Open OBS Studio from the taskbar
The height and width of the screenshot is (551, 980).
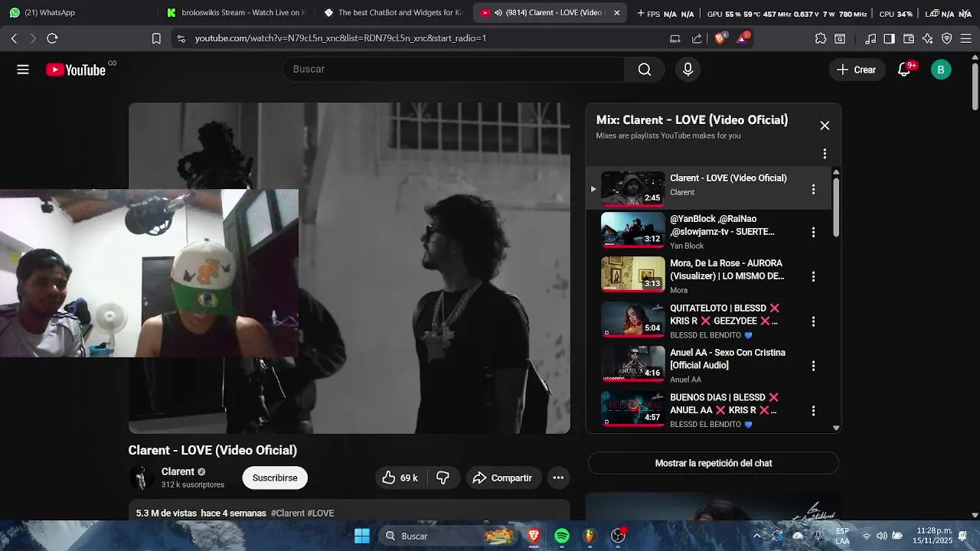coord(618,536)
